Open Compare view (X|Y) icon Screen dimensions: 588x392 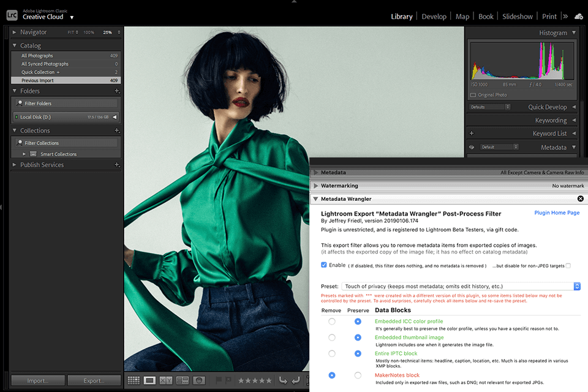tap(166, 380)
